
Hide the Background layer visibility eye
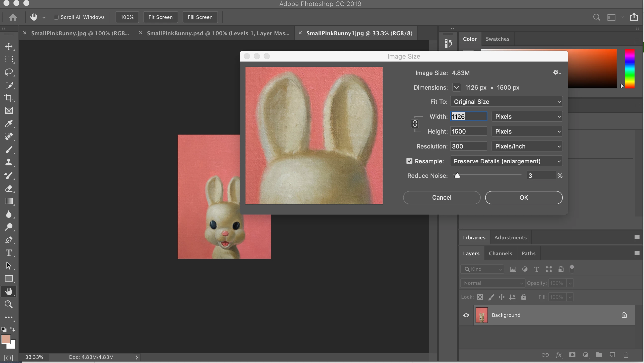[x=466, y=315]
